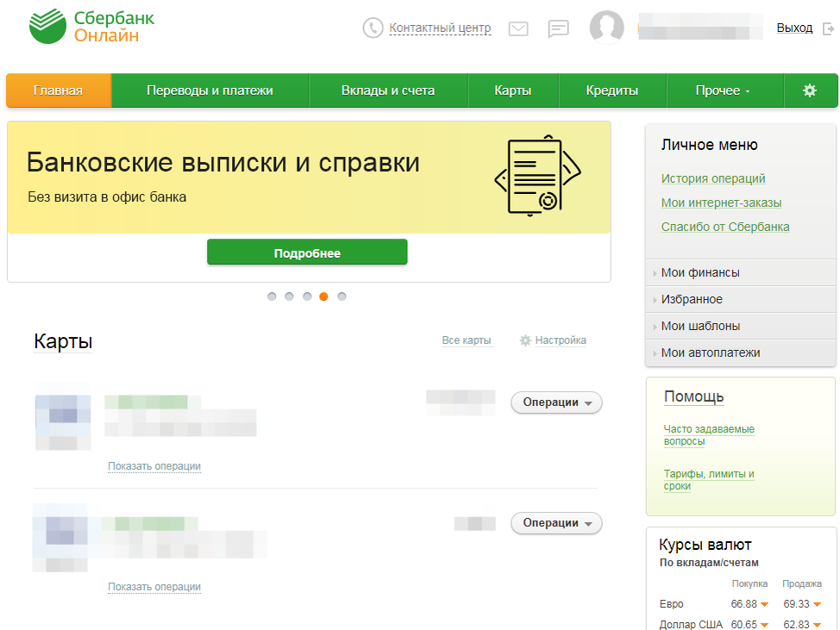Open the Все карты link

[x=466, y=340]
